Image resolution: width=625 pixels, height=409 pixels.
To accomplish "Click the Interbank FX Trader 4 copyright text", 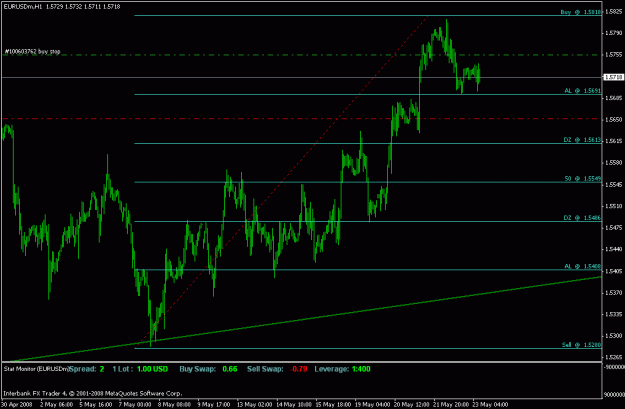I will (x=92, y=393).
